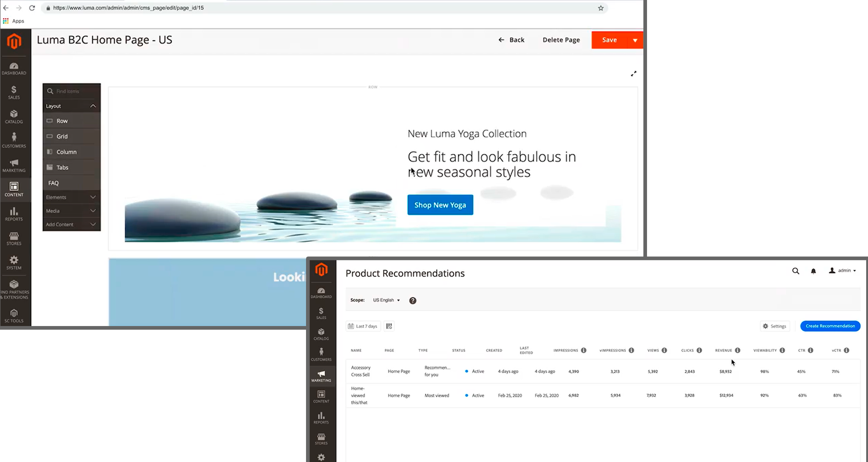Show info for the vCTR column
Viewport: 868px width, 462px height.
point(847,350)
